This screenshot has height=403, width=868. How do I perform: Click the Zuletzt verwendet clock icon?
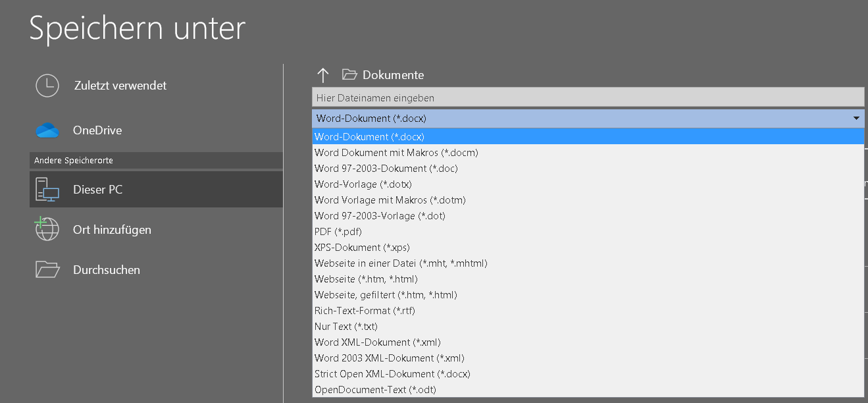point(47,86)
